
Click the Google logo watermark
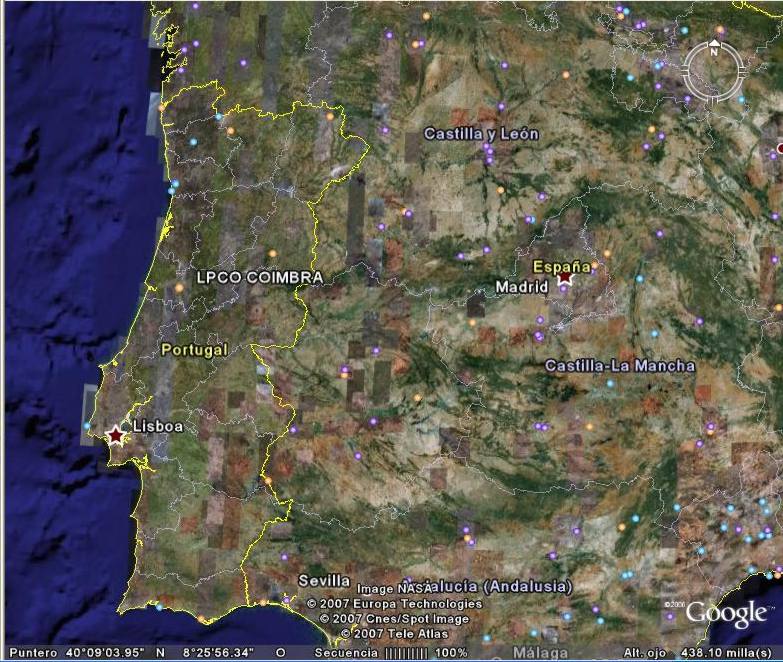click(x=726, y=613)
